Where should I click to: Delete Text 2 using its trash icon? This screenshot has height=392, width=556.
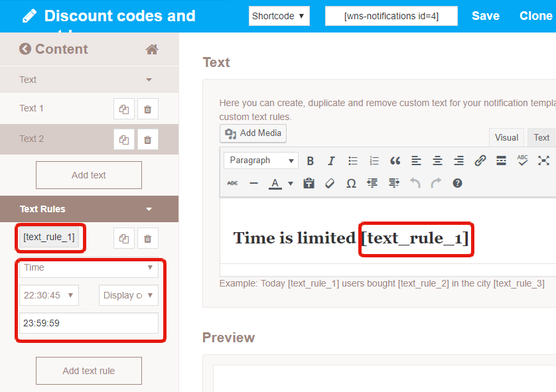point(147,139)
